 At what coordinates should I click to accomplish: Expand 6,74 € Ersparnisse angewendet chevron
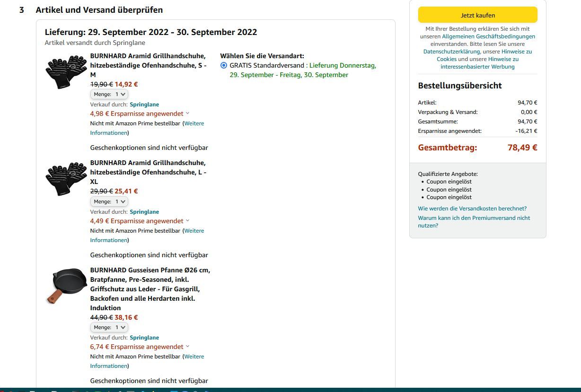point(187,347)
